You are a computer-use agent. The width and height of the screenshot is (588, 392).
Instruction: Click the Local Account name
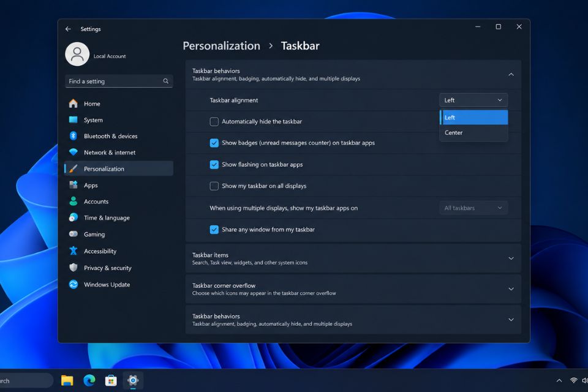(x=110, y=56)
